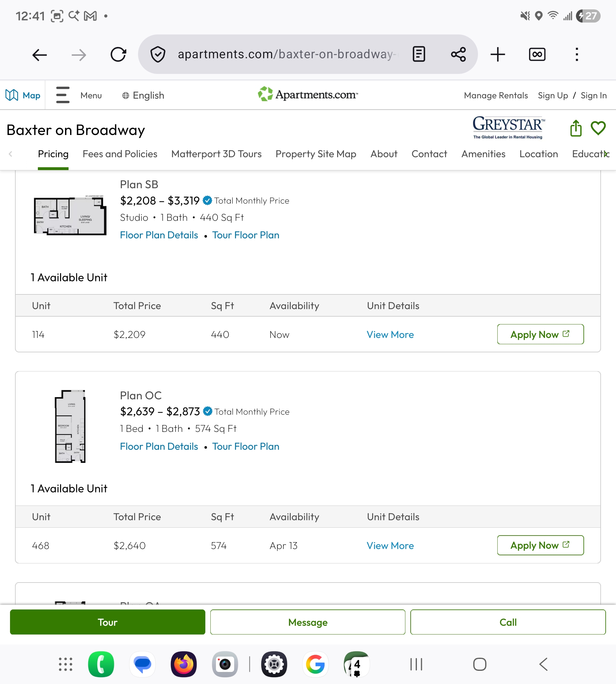The image size is (616, 684).
Task: Open the hamburger Menu
Action: pyautogui.click(x=63, y=95)
